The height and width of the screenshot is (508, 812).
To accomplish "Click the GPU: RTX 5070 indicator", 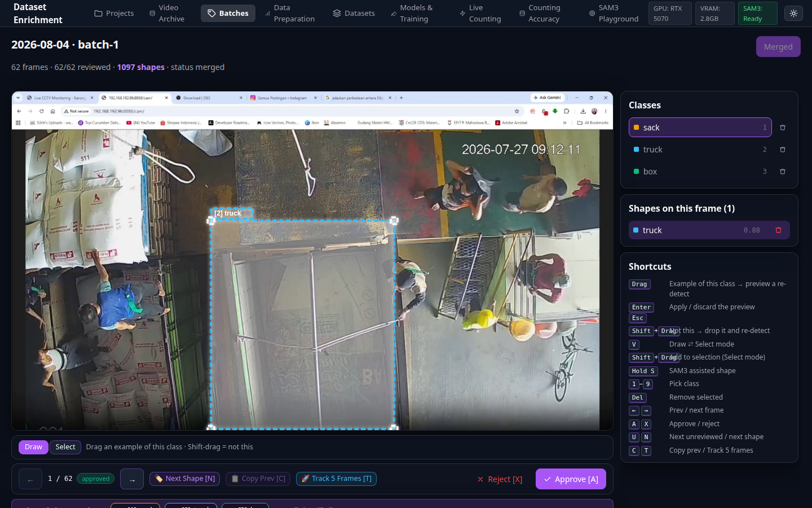I will point(670,14).
